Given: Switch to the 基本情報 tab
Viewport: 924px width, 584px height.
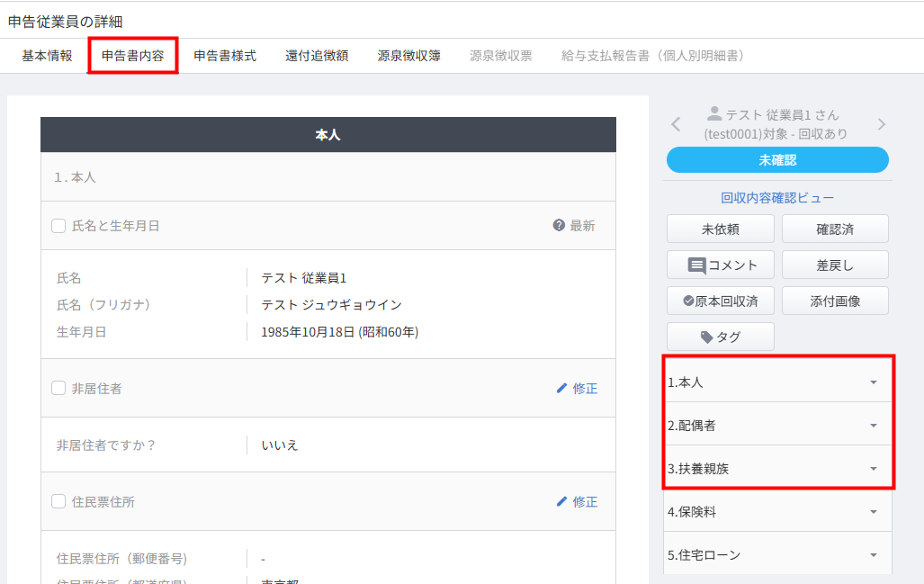Looking at the screenshot, I should [48, 56].
